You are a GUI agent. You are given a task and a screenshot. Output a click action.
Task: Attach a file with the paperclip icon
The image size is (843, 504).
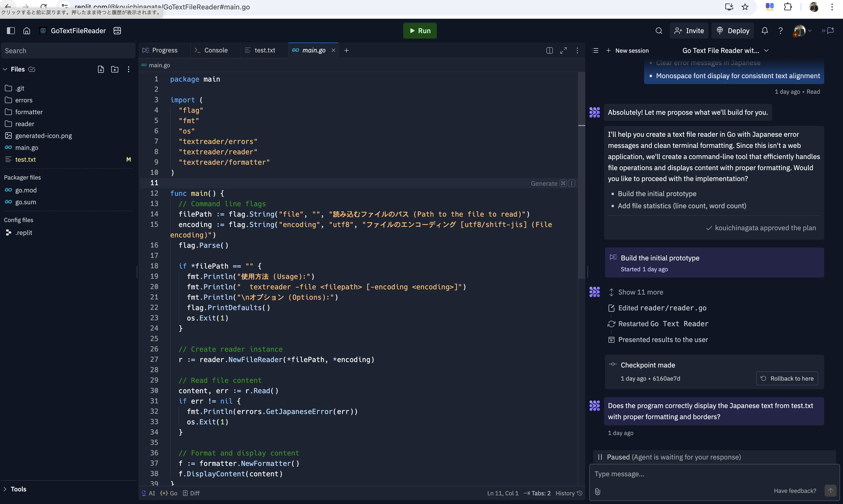597,491
